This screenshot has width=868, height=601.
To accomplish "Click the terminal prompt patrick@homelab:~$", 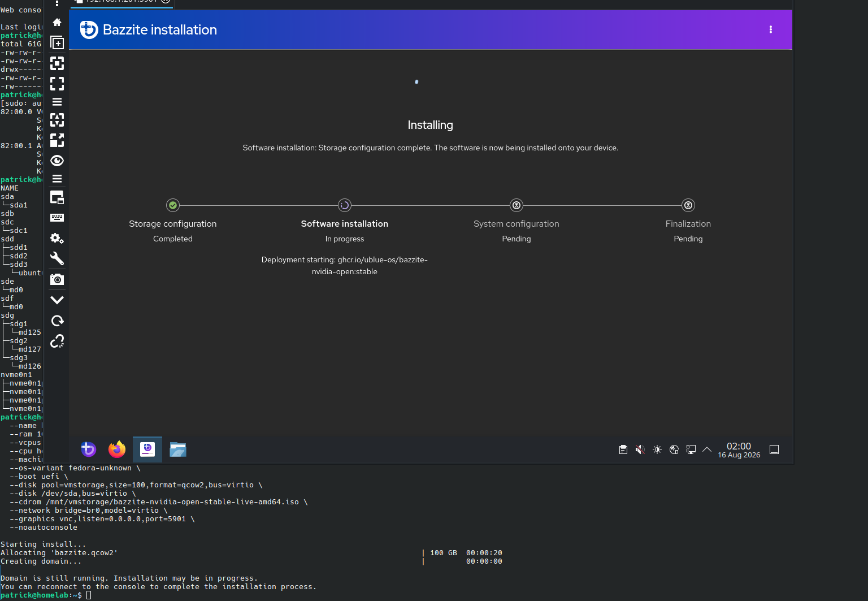I will (x=41, y=595).
